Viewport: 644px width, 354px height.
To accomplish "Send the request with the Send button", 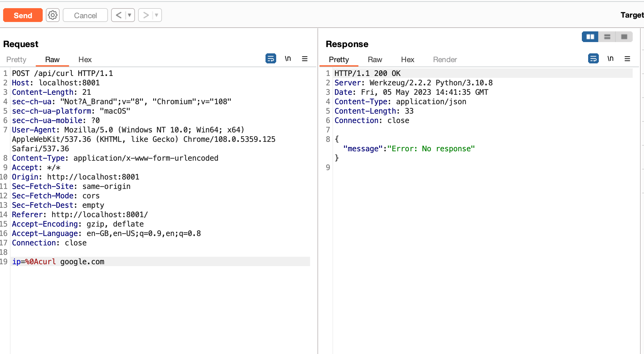I will (x=23, y=15).
